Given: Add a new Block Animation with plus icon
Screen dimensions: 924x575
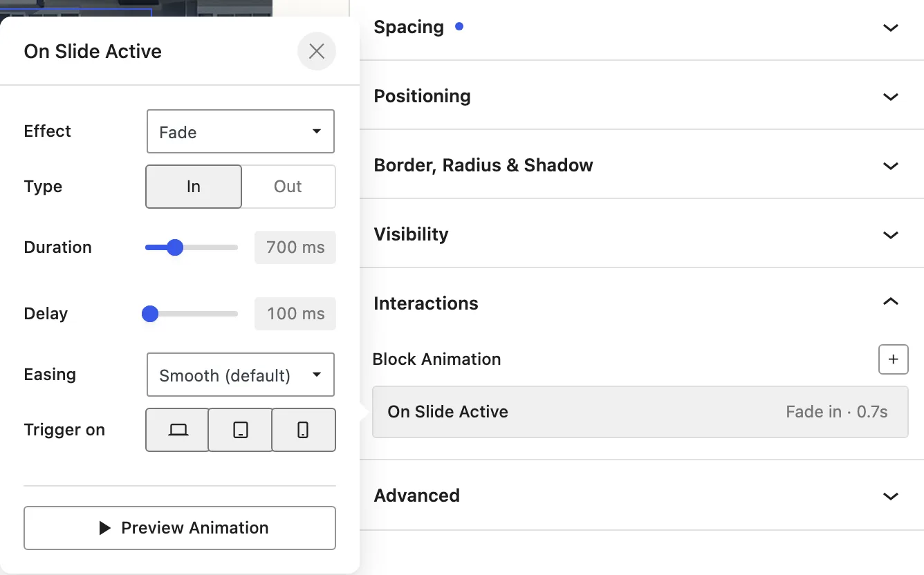Looking at the screenshot, I should pos(893,359).
